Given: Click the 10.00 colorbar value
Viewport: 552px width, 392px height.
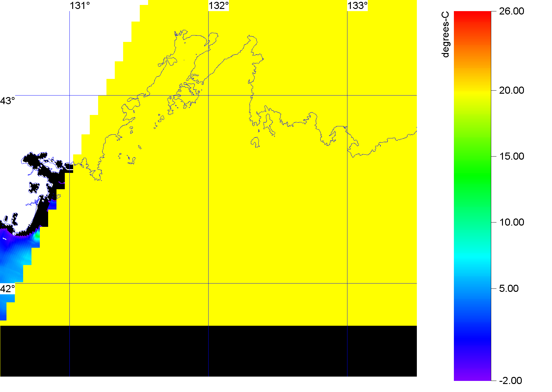Looking at the screenshot, I should point(512,222).
